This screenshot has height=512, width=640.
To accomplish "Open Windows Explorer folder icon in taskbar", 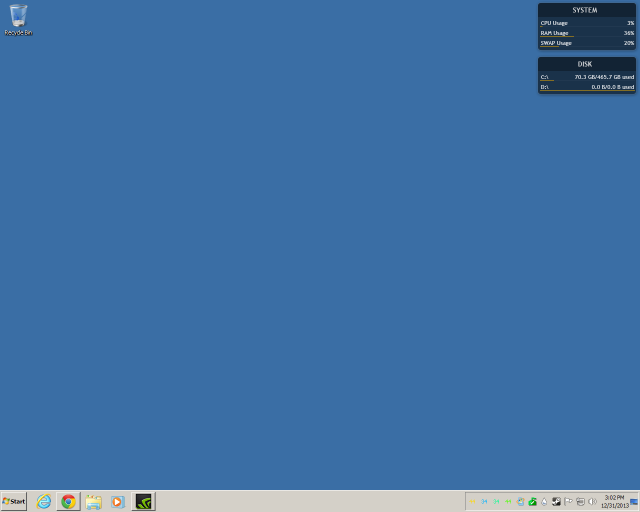I will [94, 501].
